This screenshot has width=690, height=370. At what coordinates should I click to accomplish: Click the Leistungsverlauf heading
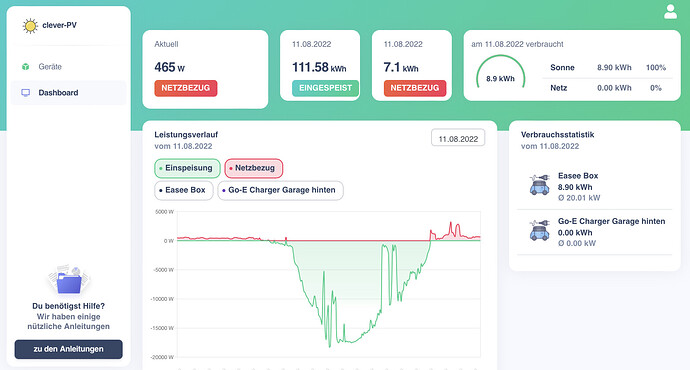pos(186,135)
